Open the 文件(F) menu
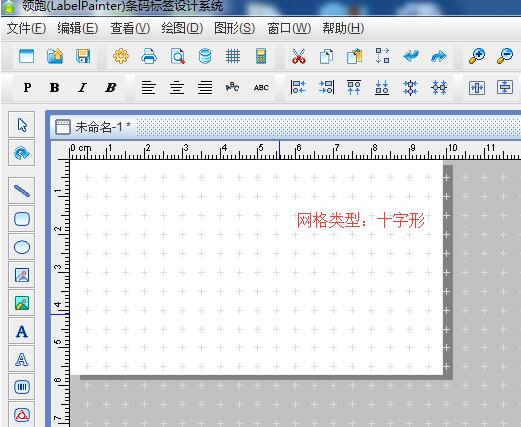This screenshot has height=427, width=521. [x=26, y=28]
